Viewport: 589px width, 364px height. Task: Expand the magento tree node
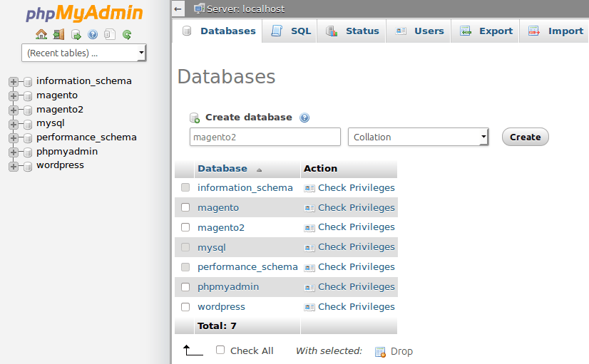14,95
